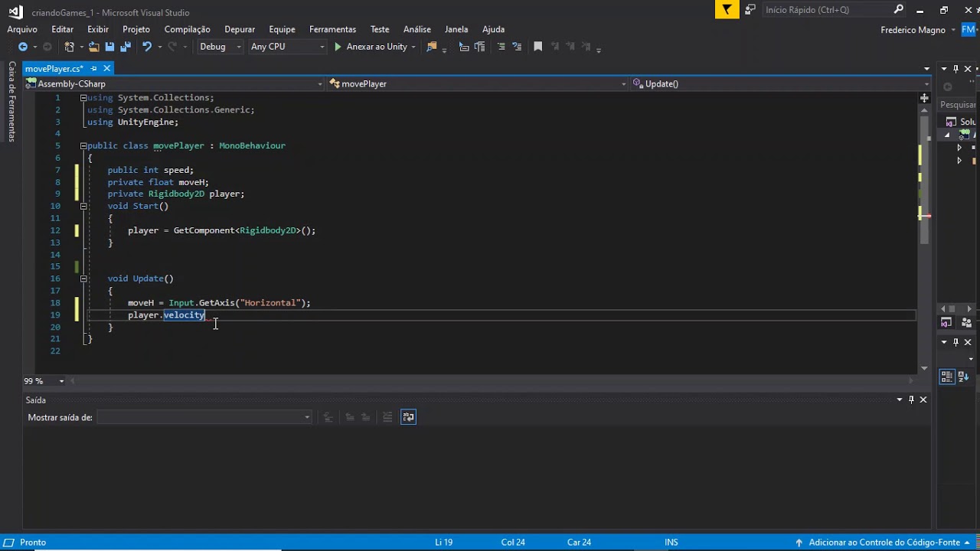Collapse the Update() method outline
980x551 pixels.
83,279
